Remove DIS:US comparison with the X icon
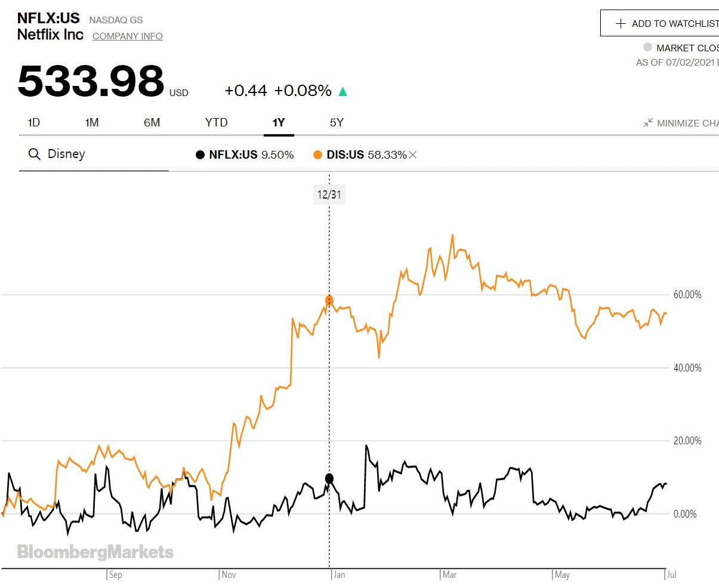The width and height of the screenshot is (719, 588). [413, 155]
